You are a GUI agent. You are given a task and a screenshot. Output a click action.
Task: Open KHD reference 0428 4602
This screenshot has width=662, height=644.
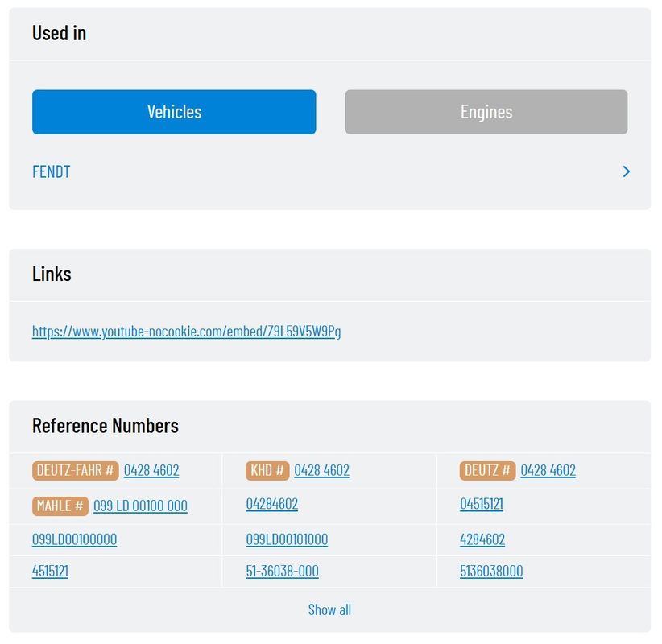click(x=321, y=470)
